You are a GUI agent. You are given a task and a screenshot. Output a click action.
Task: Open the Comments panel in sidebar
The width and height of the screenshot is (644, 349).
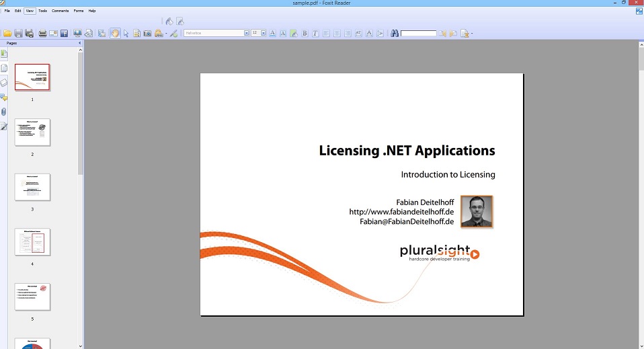point(4,98)
